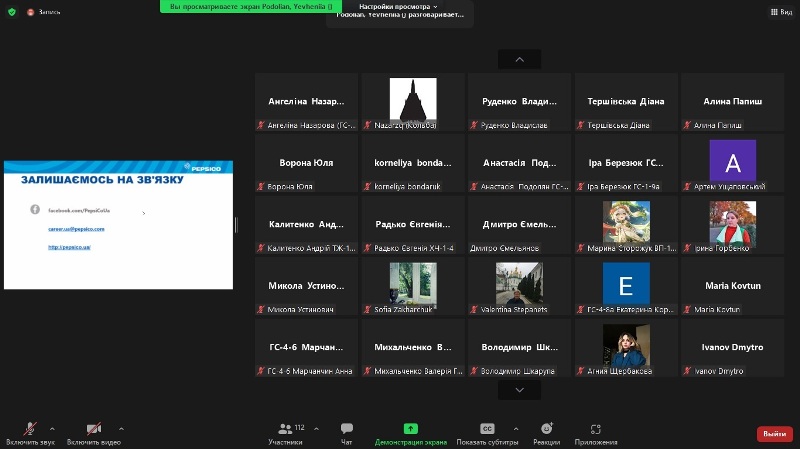Open Настройки просмотра view options dropdown
The width and height of the screenshot is (800, 449).
[398, 6]
